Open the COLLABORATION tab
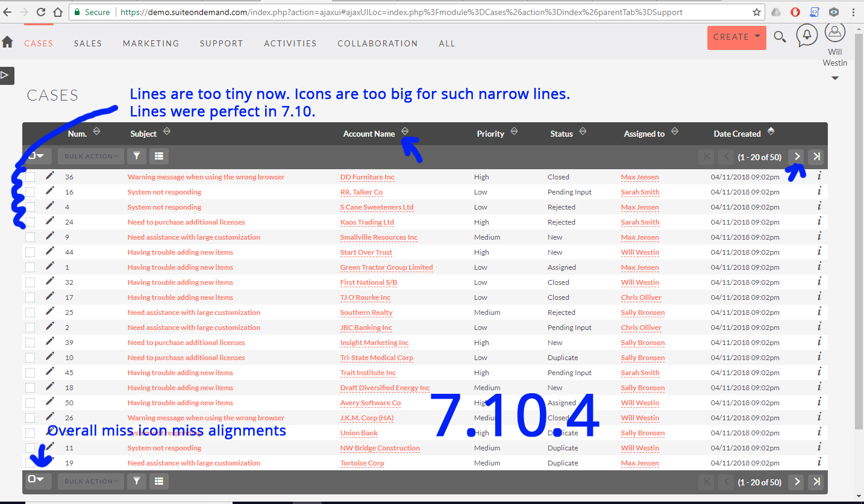This screenshot has width=864, height=504. pyautogui.click(x=378, y=43)
